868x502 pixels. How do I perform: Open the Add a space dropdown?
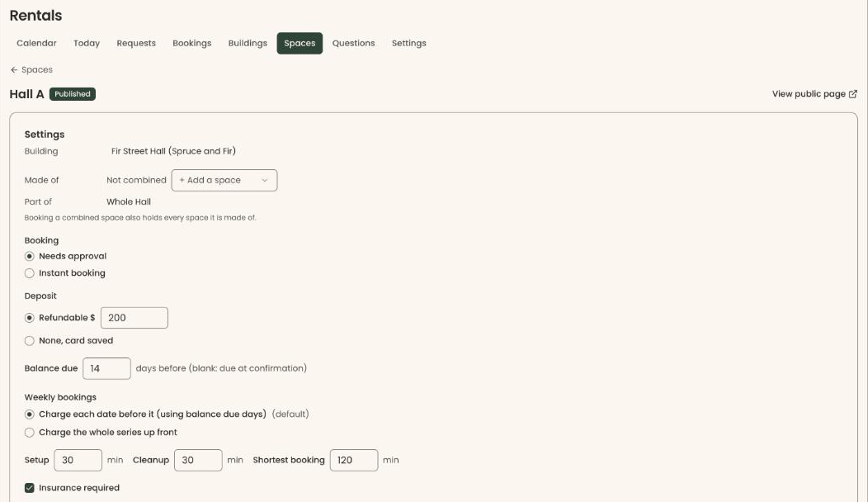[224, 180]
